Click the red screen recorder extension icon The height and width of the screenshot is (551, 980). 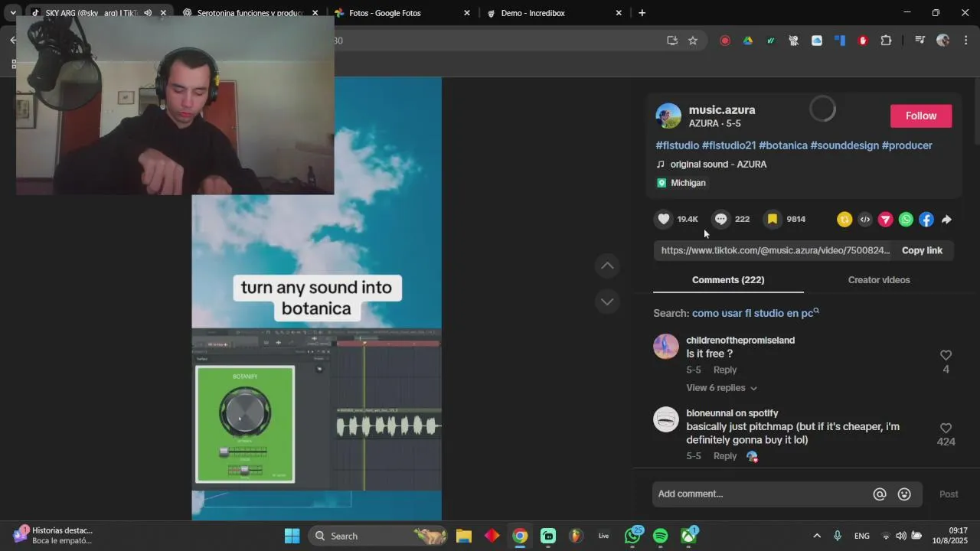[725, 41]
